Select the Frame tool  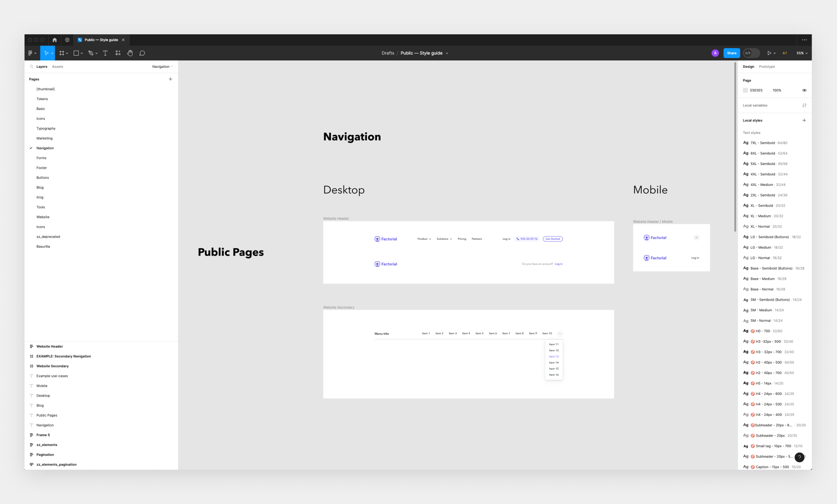coord(62,53)
